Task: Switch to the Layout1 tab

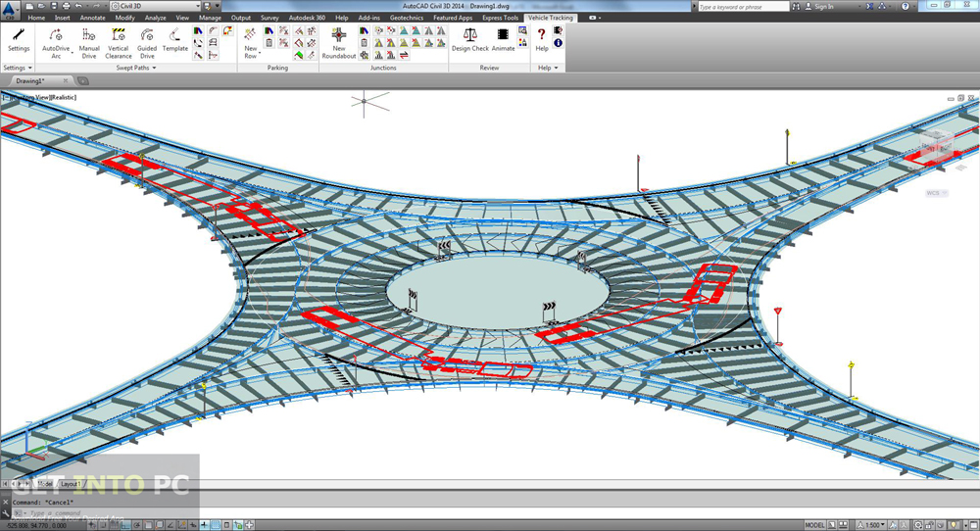Action: tap(70, 484)
